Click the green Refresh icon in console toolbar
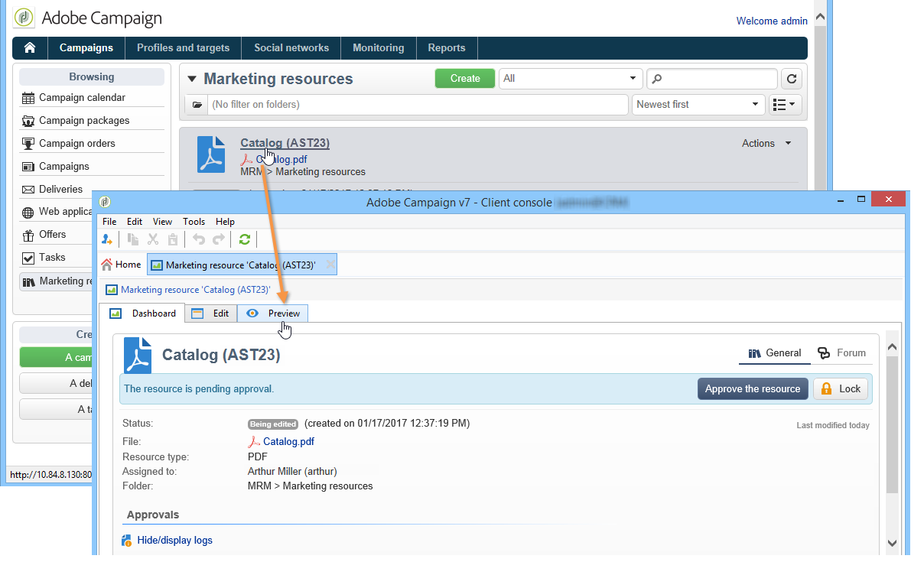Screen dimensions: 924x562 pyautogui.click(x=245, y=239)
